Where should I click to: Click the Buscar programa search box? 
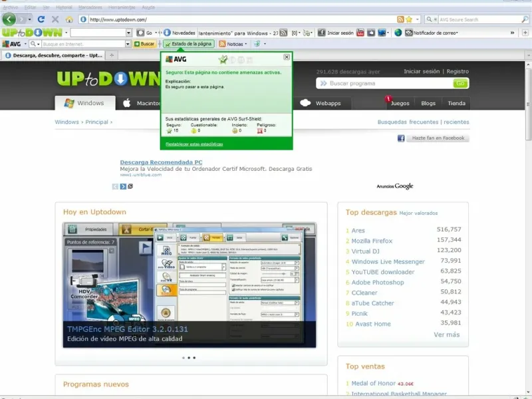(385, 84)
